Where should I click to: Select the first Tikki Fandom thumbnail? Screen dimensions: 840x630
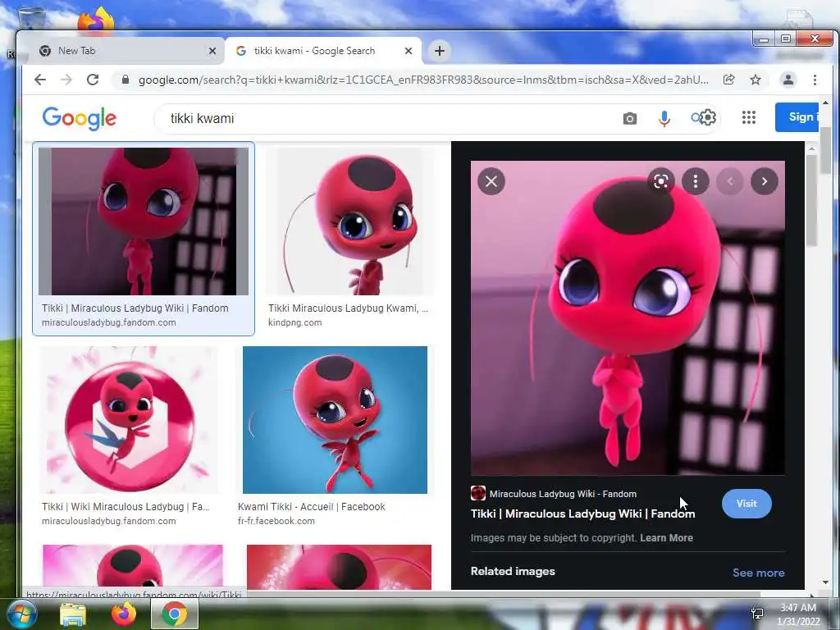144,221
